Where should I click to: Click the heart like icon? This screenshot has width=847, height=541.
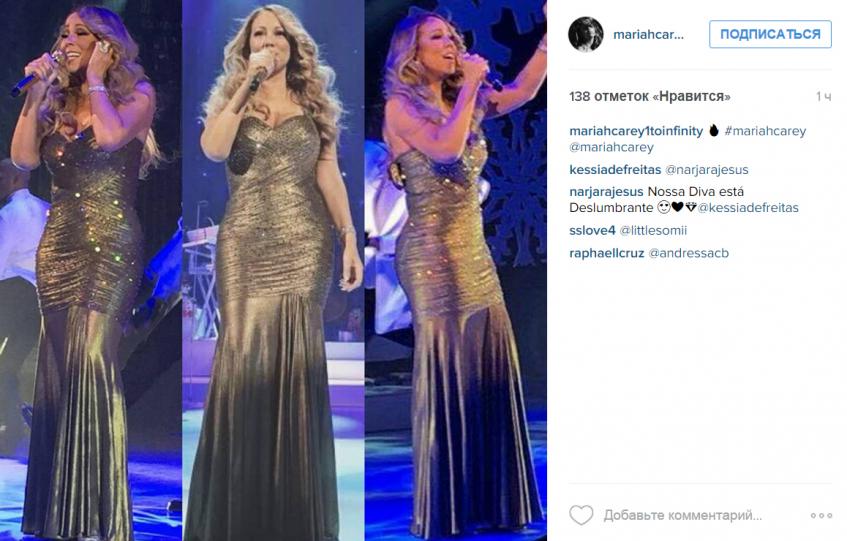581,515
